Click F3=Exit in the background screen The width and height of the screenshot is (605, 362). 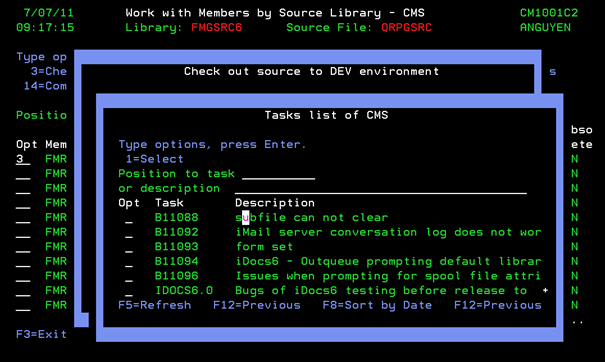tap(41, 334)
